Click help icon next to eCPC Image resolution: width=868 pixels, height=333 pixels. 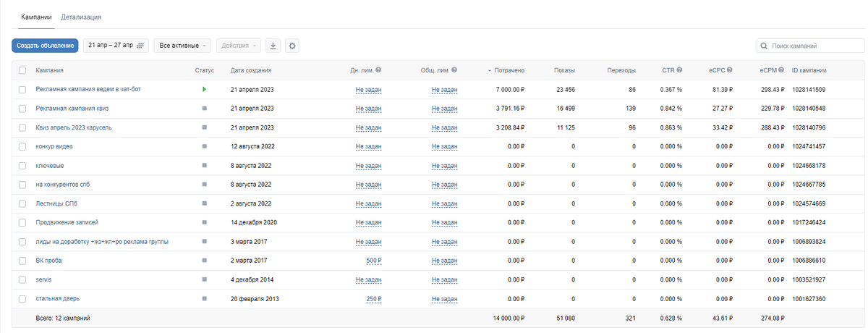pos(730,70)
